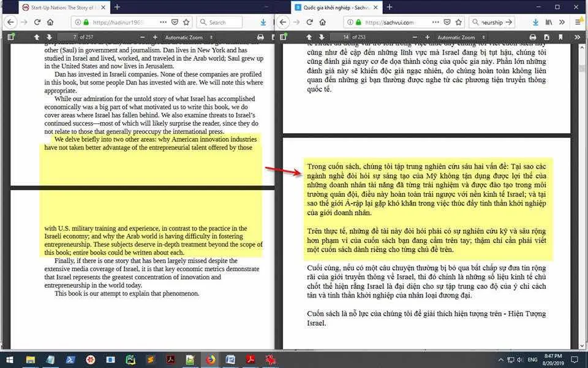Screen dimensions: 588x368
Task: Open volume control in the system tray
Action: (x=520, y=360)
